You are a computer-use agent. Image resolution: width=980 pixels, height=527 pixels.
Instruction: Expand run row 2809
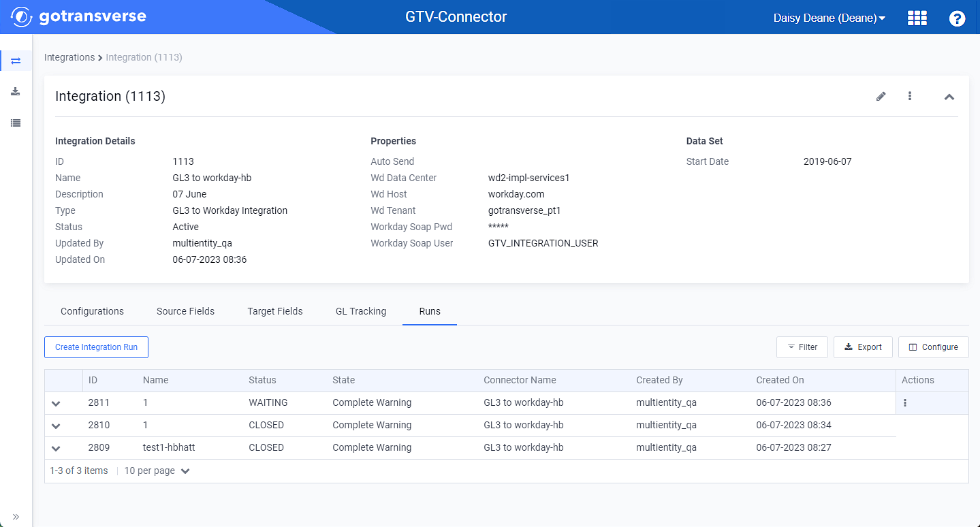(x=56, y=448)
